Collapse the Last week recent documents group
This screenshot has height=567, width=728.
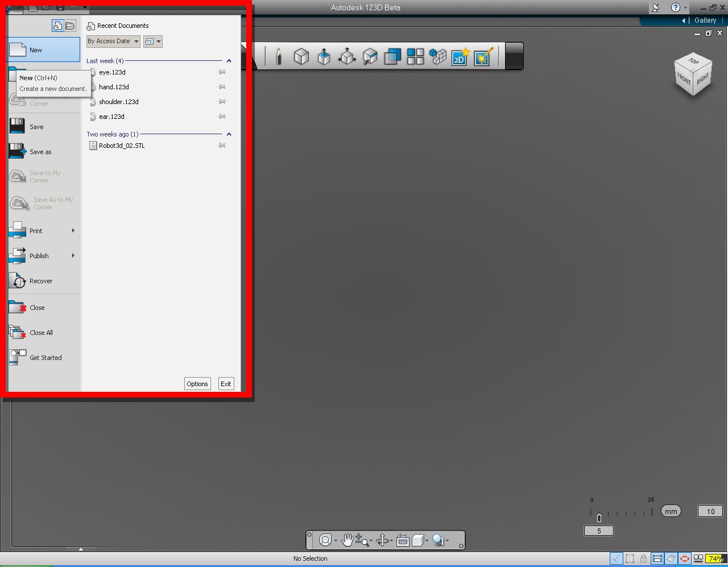229,60
